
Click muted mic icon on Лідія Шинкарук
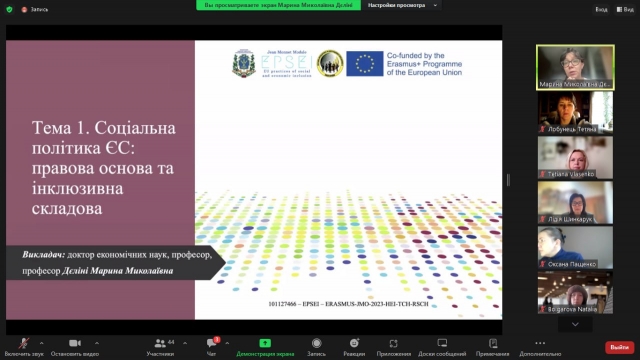point(542,220)
